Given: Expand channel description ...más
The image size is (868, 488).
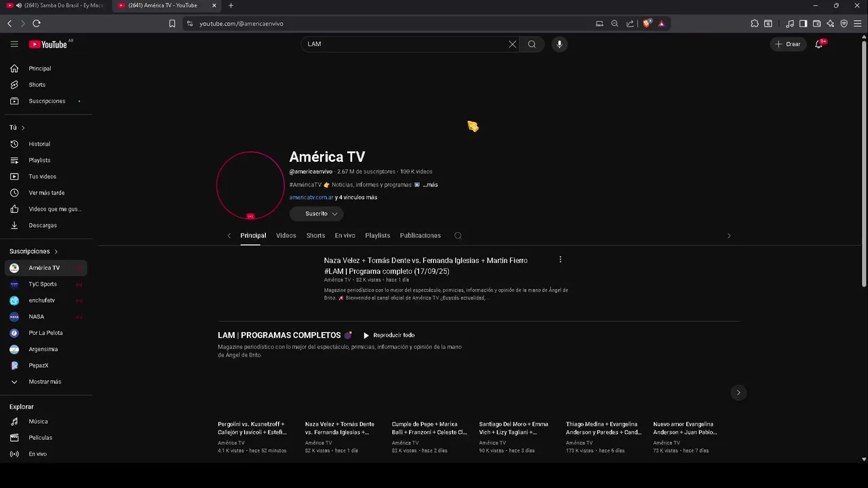Looking at the screenshot, I should tap(430, 184).
